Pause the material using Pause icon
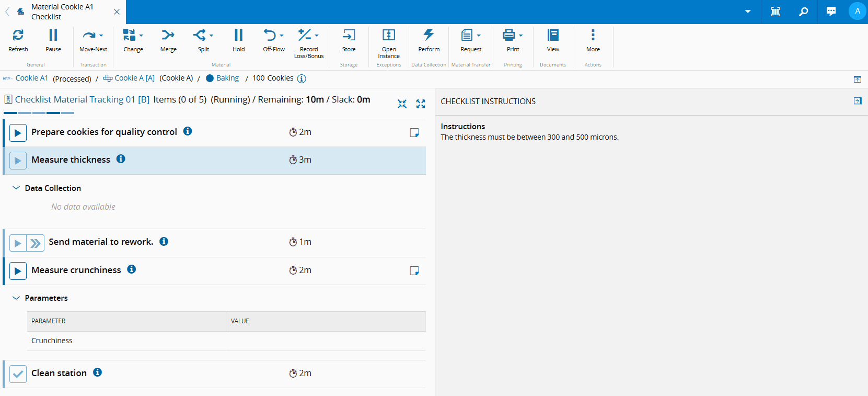Image resolution: width=868 pixels, height=396 pixels. click(x=53, y=36)
